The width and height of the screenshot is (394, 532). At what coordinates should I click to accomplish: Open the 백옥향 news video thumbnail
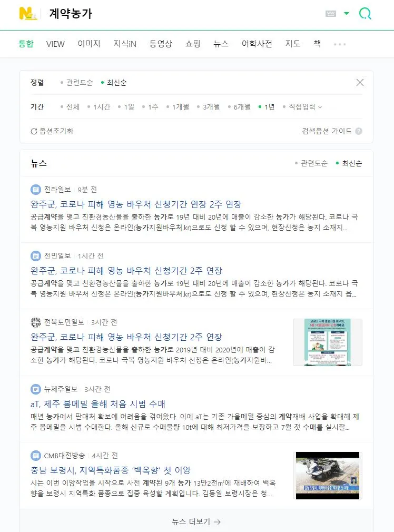[328, 475]
